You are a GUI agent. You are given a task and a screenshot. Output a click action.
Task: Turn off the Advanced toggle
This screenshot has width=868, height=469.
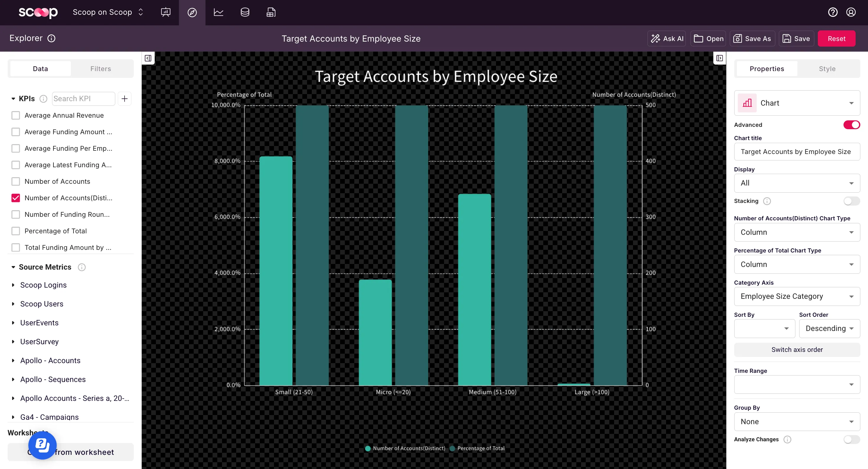tap(851, 125)
